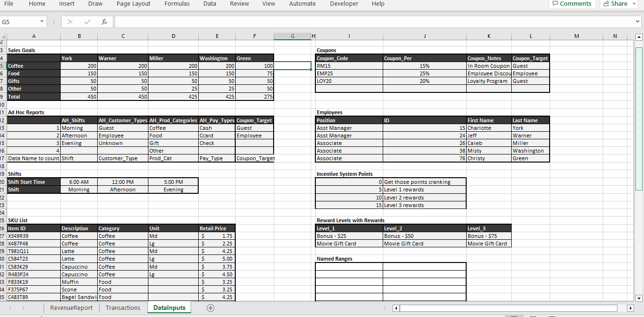This screenshot has height=317, width=644.
Task: Click the Cancel (X) formula bar icon
Action: pyautogui.click(x=70, y=22)
